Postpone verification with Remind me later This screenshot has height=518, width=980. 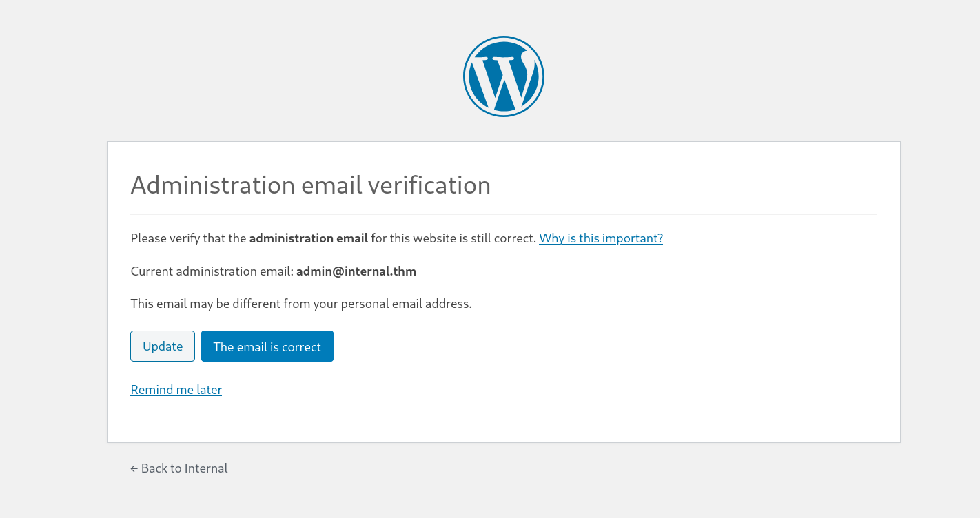tap(176, 390)
